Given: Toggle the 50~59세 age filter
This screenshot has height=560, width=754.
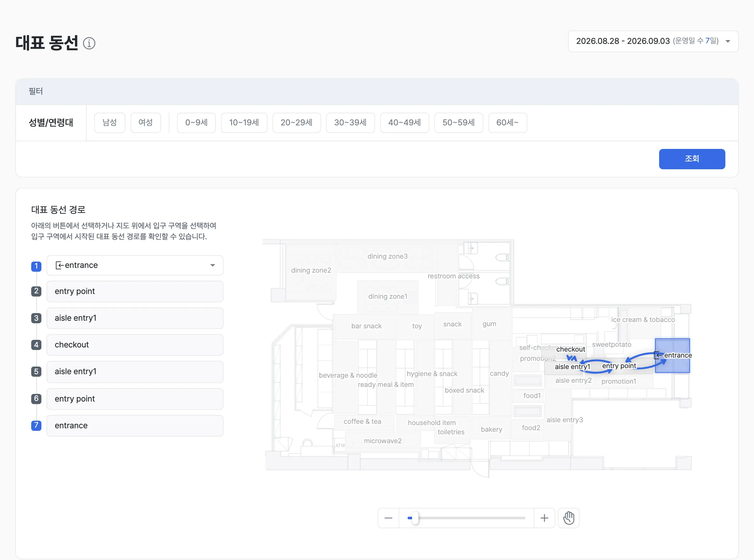Looking at the screenshot, I should point(459,122).
